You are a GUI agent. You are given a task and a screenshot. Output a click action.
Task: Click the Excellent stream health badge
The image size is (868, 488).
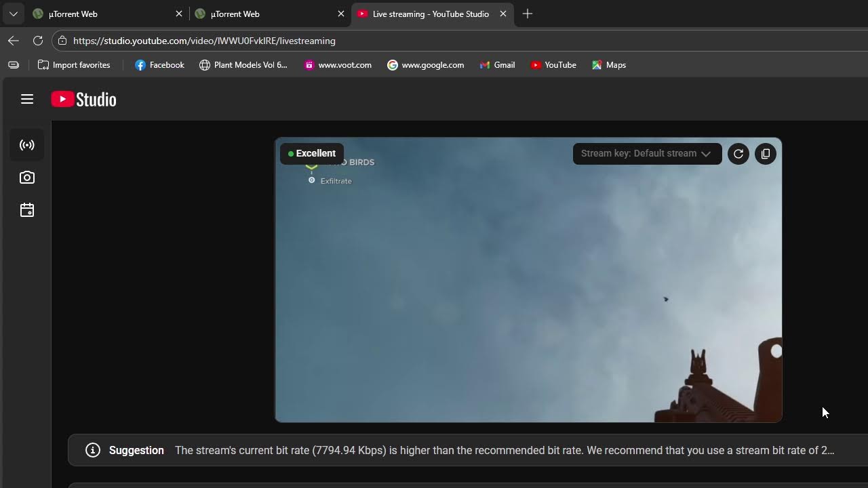point(312,154)
